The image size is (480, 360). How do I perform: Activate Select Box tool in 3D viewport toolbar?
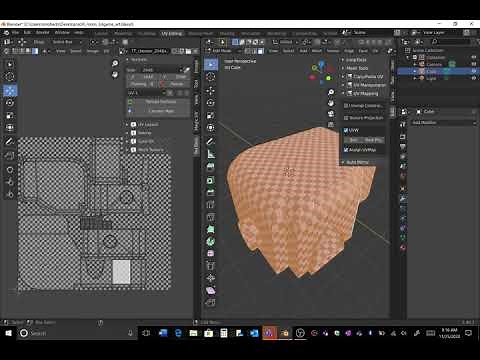click(211, 64)
